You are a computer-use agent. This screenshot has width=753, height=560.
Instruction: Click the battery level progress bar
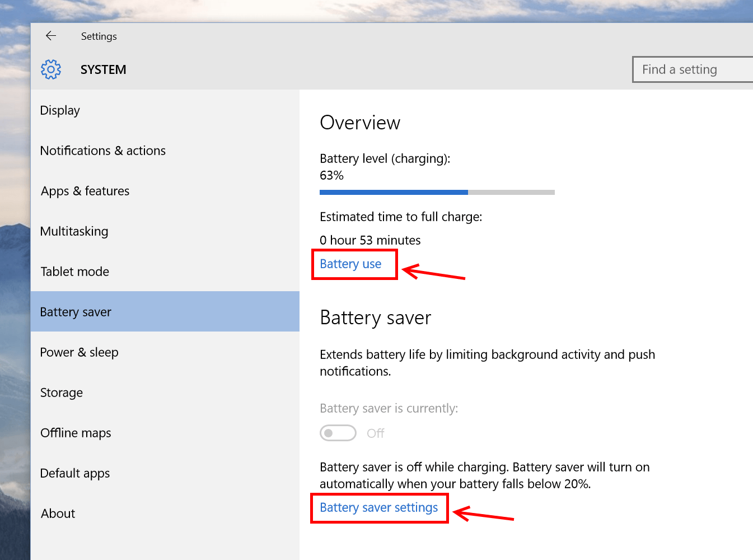[x=437, y=192]
